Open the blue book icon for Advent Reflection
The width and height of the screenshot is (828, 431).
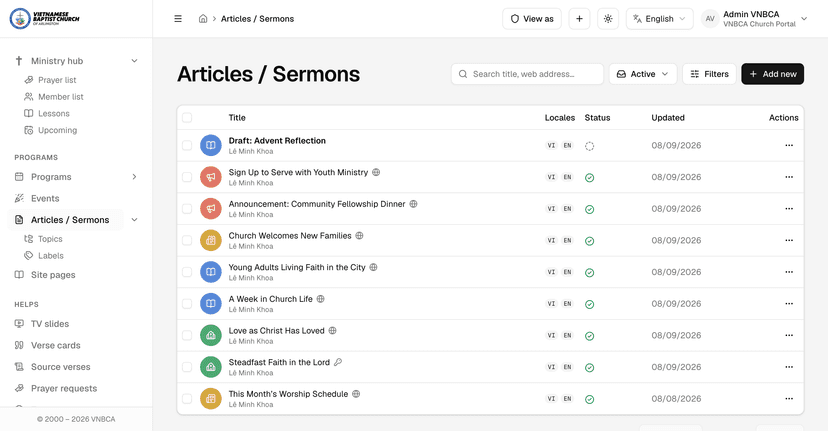click(211, 145)
